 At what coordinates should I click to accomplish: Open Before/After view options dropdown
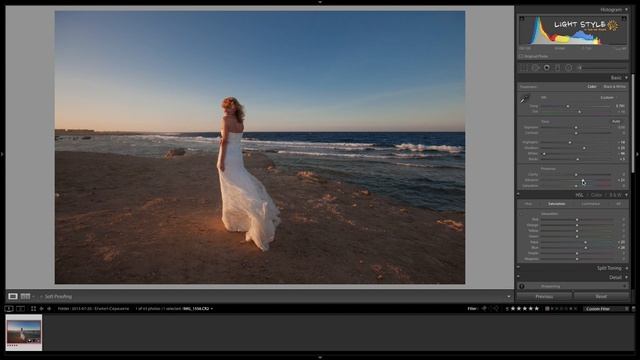pyautogui.click(x=33, y=297)
